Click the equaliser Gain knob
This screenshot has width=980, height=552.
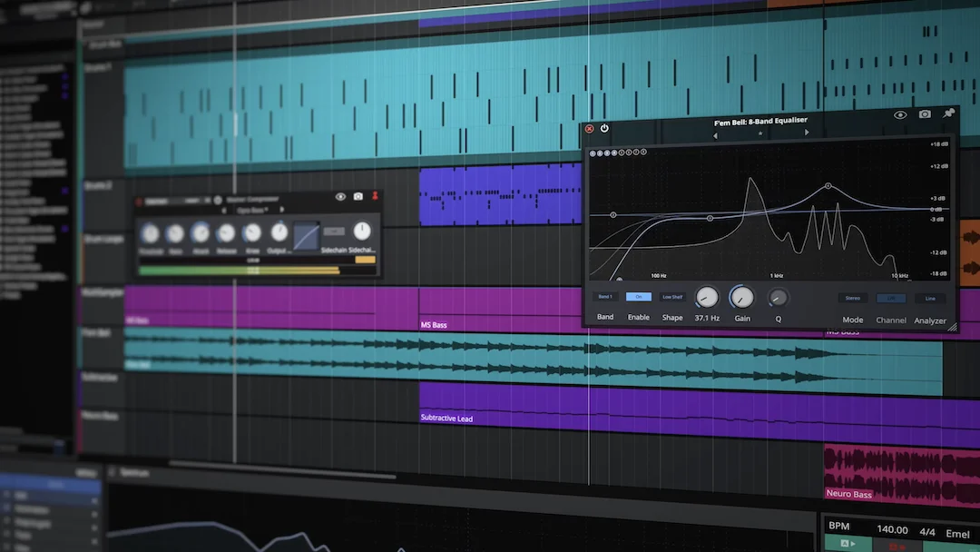[742, 298]
